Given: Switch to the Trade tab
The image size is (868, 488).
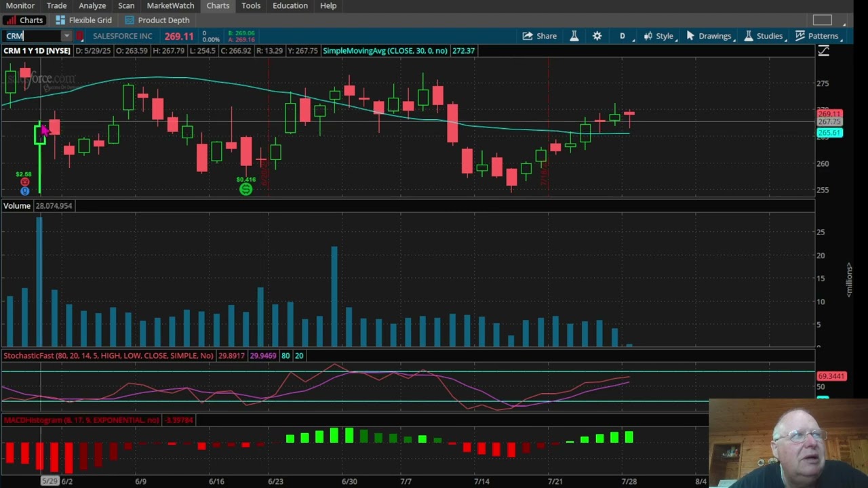Looking at the screenshot, I should 56,5.
